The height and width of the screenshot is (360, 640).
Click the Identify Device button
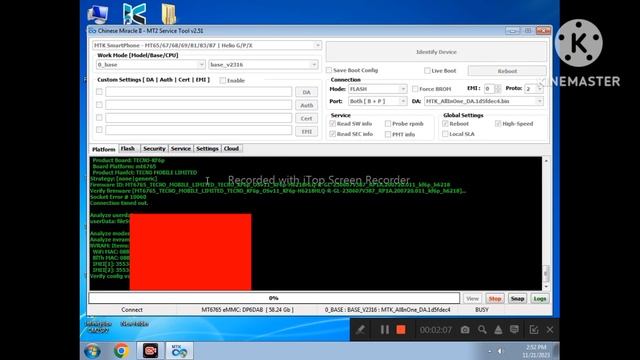click(x=436, y=52)
